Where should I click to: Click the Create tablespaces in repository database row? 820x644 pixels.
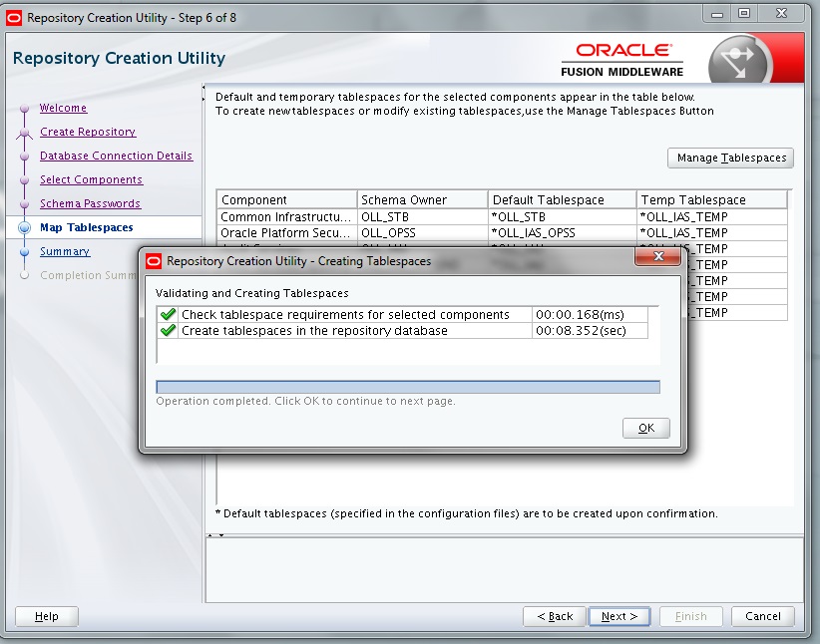coord(314,330)
